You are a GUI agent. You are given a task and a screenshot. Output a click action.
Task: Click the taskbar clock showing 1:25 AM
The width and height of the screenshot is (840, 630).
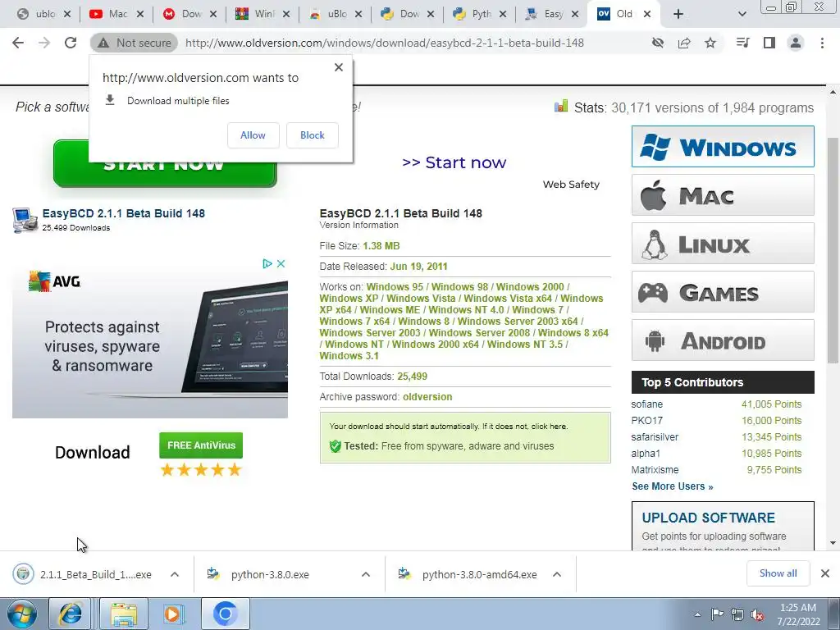click(798, 614)
